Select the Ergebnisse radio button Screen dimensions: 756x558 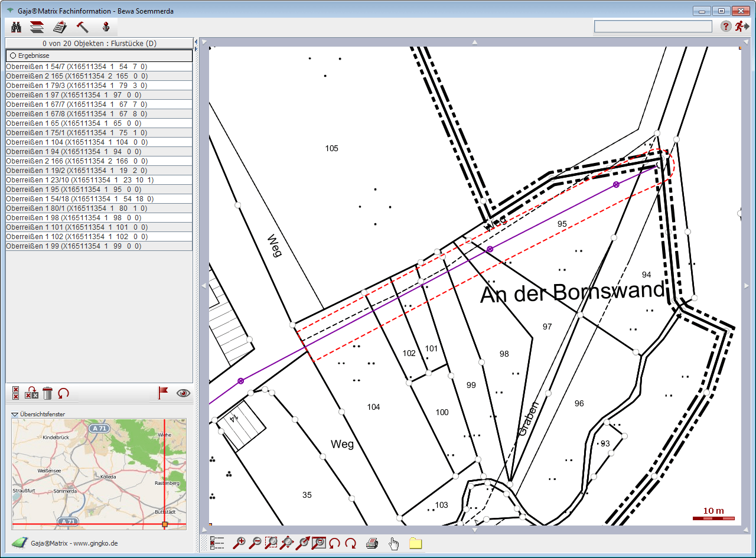(12, 56)
